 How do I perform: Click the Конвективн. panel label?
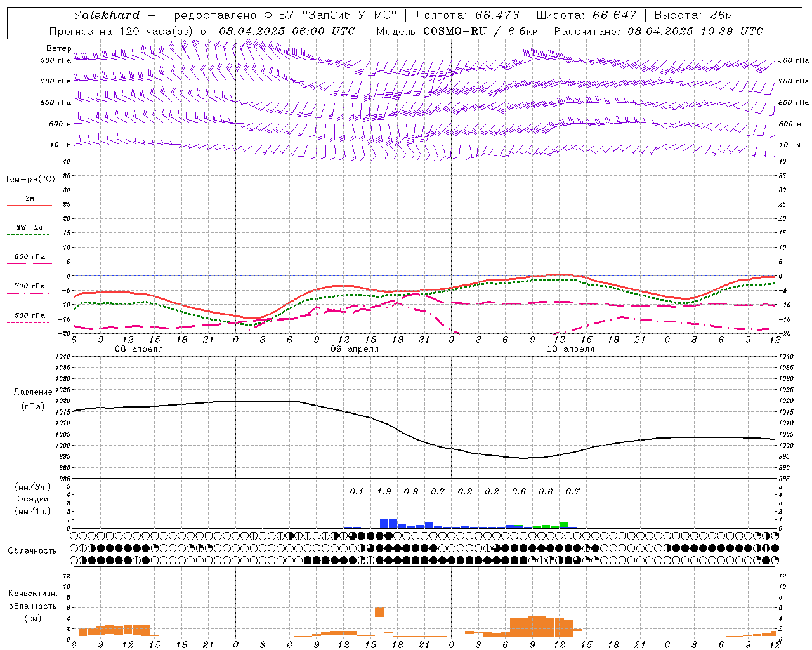point(33,594)
